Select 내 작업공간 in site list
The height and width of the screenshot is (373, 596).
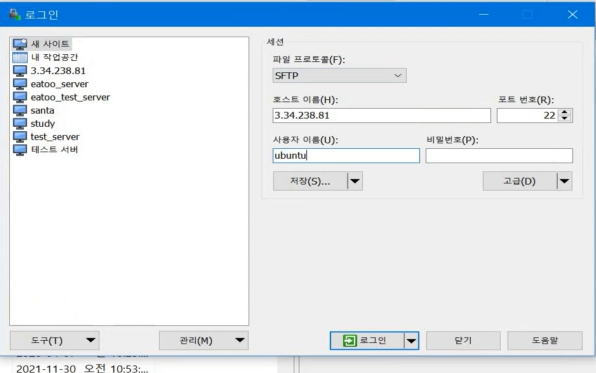pyautogui.click(x=54, y=57)
